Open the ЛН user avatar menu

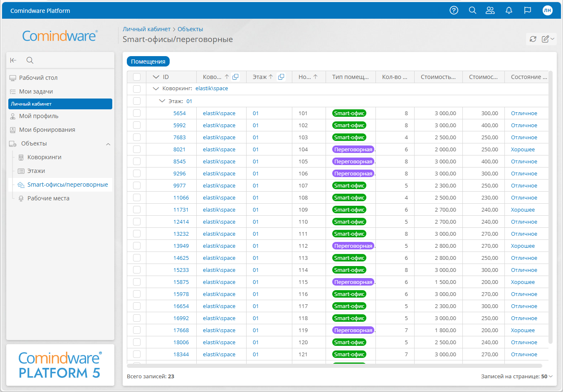[x=548, y=10]
